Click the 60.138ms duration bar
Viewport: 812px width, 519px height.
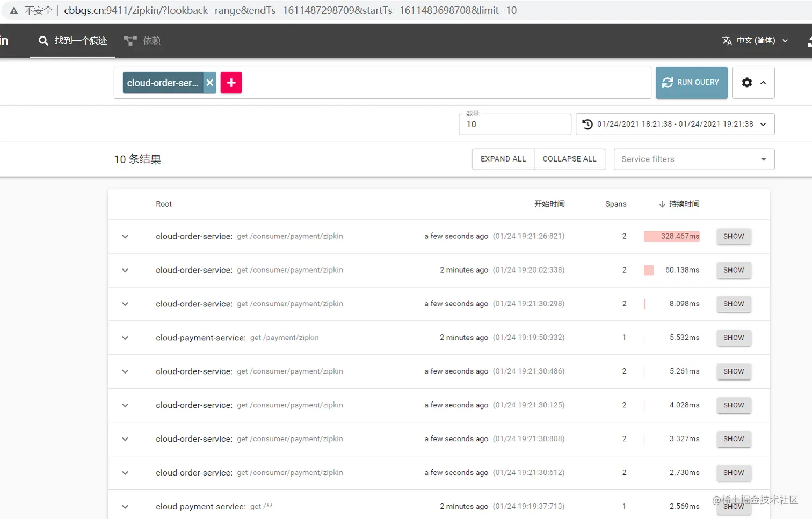(x=649, y=270)
